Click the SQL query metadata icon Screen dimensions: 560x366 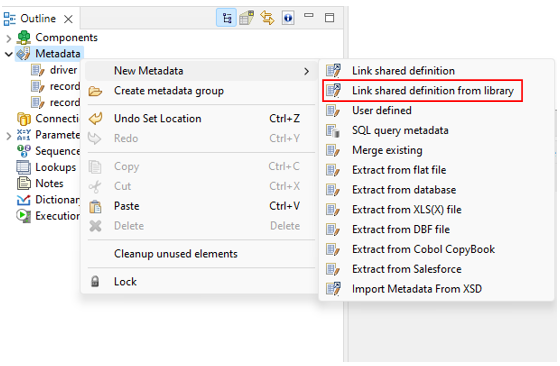pyautogui.click(x=333, y=131)
